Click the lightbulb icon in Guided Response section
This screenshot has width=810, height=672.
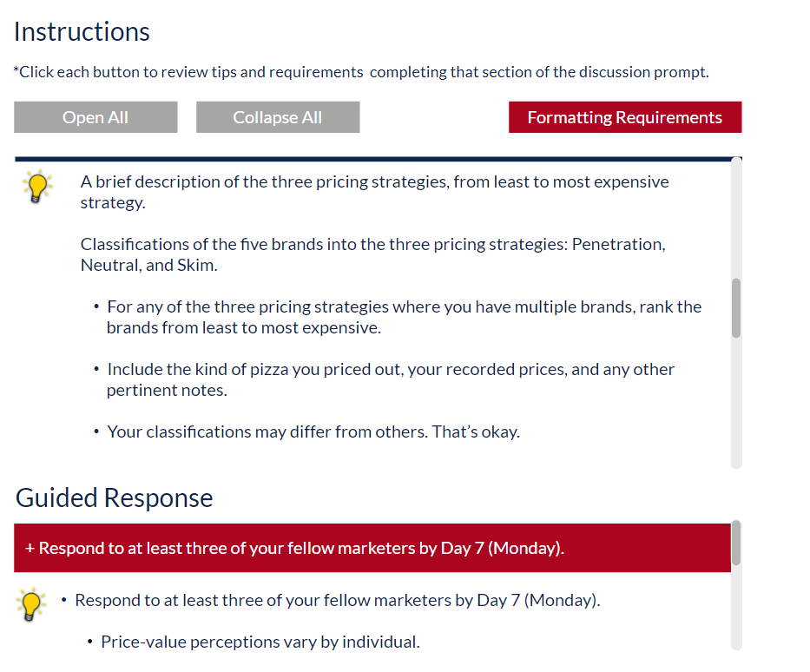tap(31, 604)
